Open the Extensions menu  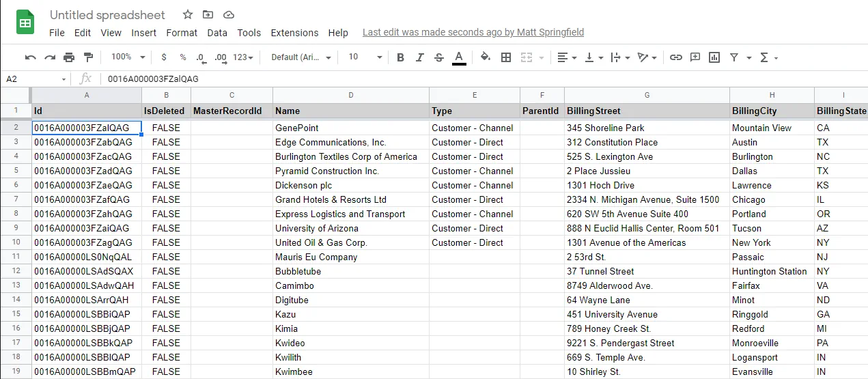tap(294, 33)
